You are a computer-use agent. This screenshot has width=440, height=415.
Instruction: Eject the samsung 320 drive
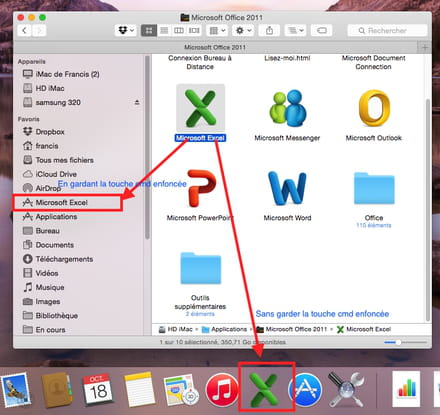137,102
